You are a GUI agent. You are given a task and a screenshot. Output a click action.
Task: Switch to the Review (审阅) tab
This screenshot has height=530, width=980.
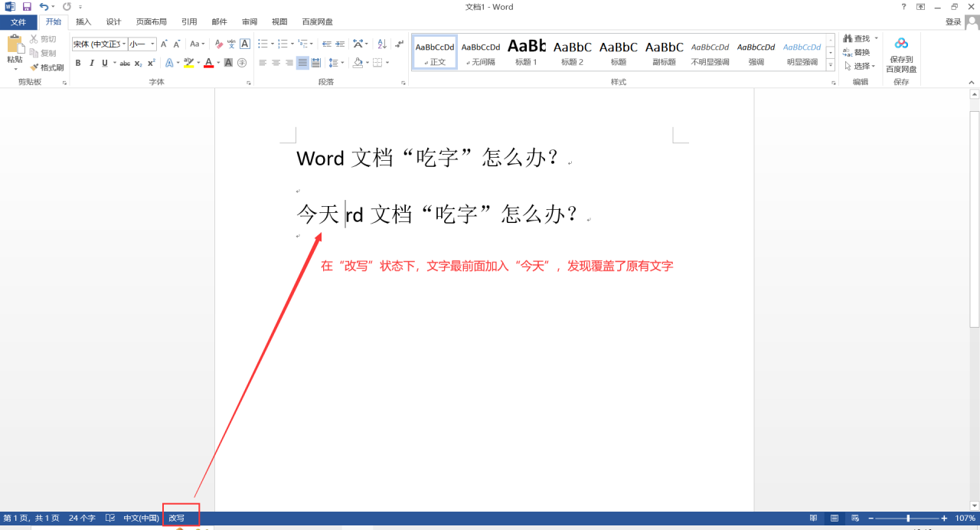point(250,22)
